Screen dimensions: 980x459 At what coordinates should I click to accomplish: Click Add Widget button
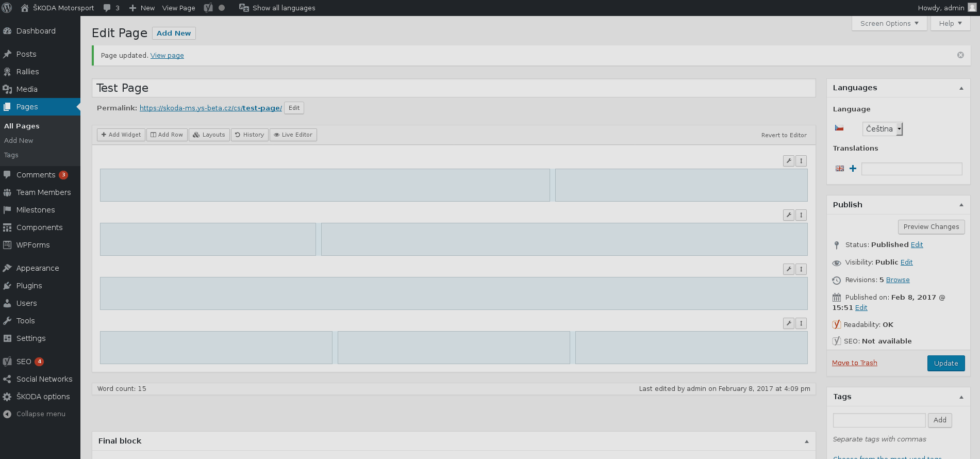point(121,135)
